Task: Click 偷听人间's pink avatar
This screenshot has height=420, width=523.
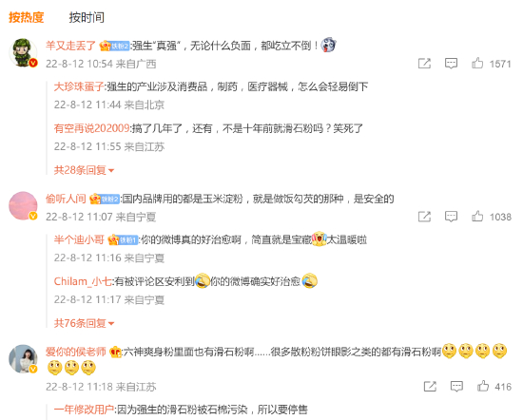Action: [23, 206]
